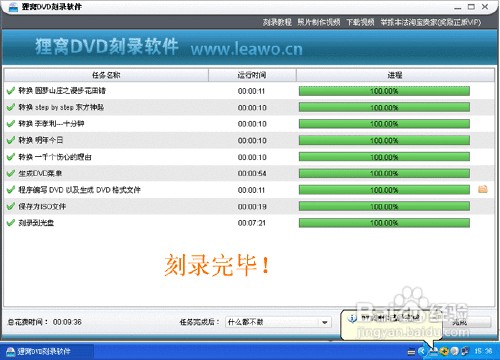Image resolution: width=500 pixels, height=360 pixels.
Task: Click the progress bar of the 刻录到光盘 row
Action: 384,223
